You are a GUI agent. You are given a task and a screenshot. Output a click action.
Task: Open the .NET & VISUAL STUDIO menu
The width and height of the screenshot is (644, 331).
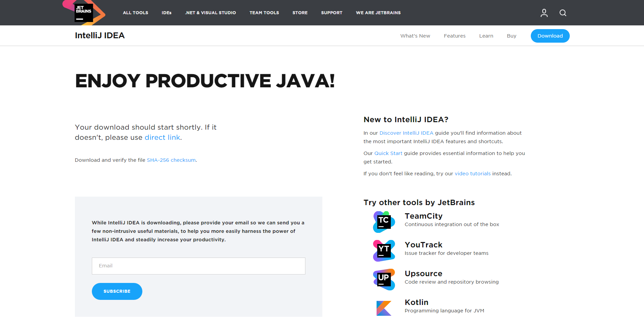[x=210, y=13]
